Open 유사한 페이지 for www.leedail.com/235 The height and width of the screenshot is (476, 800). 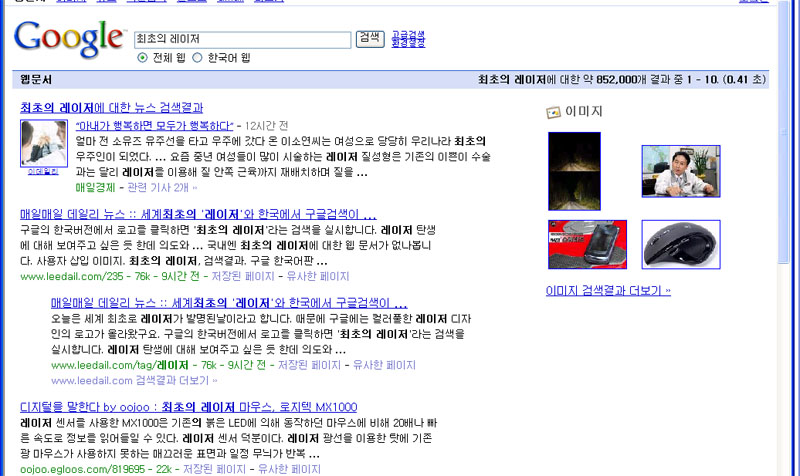pos(318,277)
